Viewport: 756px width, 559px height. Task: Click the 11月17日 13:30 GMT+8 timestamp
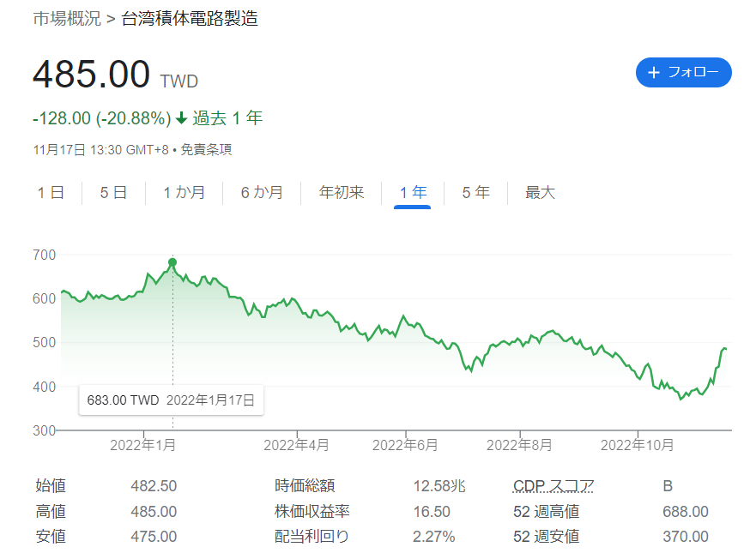point(100,150)
